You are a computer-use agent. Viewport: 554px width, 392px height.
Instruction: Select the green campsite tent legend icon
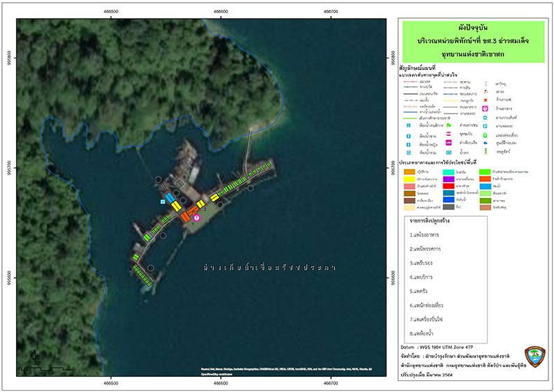coord(449,125)
